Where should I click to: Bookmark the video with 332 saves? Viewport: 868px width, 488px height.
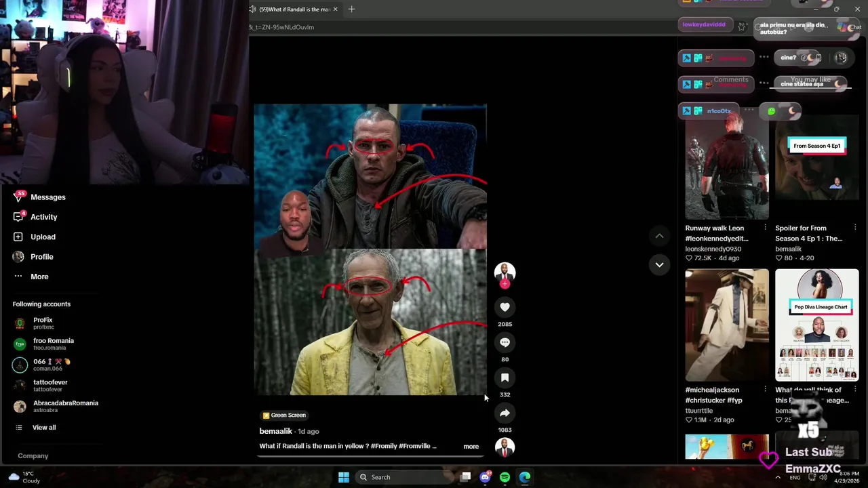pyautogui.click(x=505, y=378)
